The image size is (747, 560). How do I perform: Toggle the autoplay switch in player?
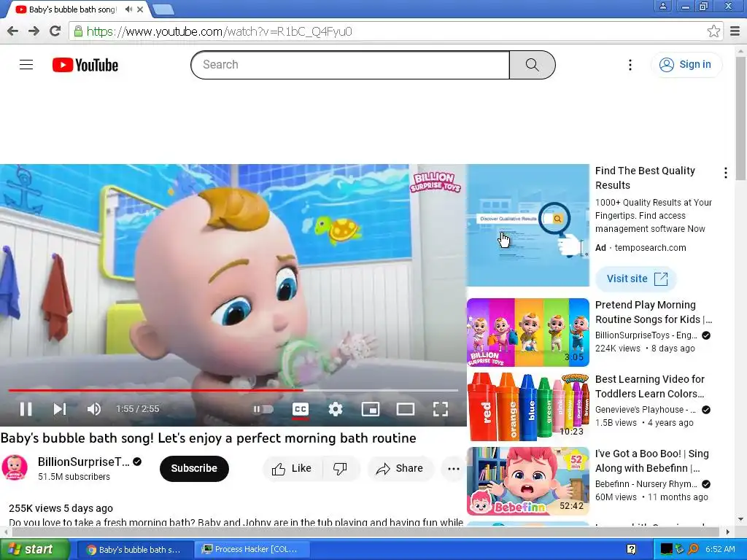(x=263, y=409)
